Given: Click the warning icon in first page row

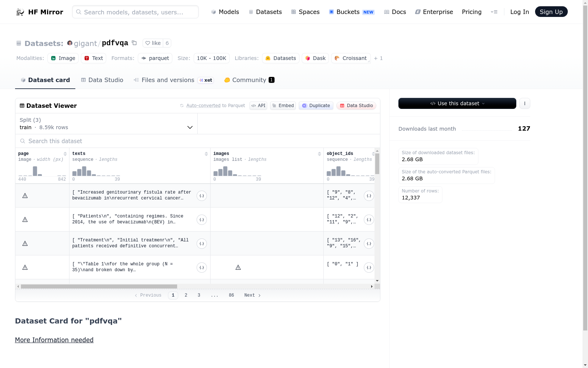Looking at the screenshot, I should pos(25,196).
